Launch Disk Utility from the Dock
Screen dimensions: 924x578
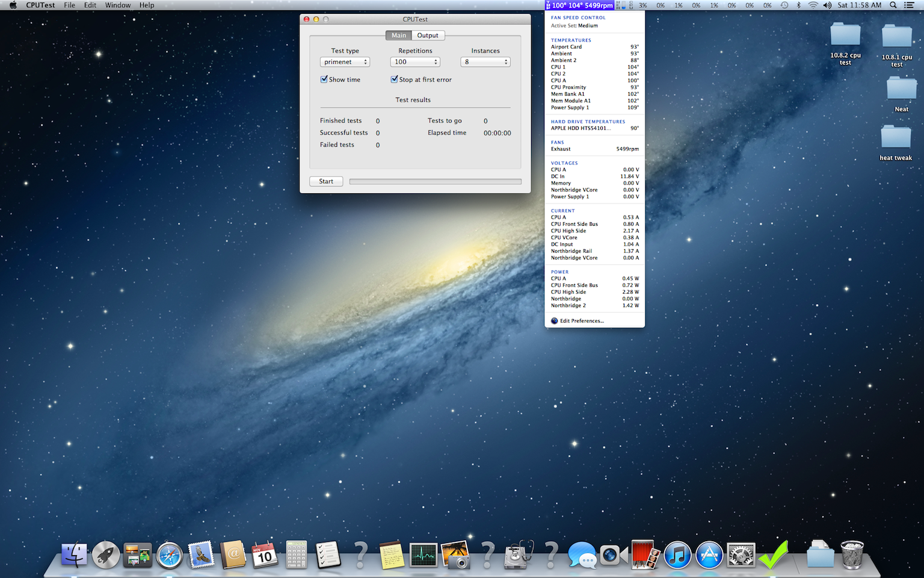click(x=518, y=555)
